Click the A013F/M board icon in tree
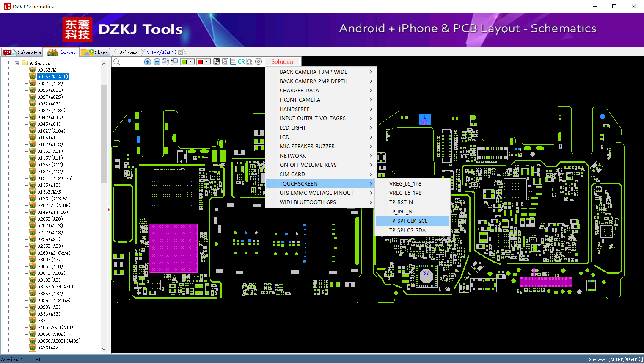644x363 pixels. (33, 70)
